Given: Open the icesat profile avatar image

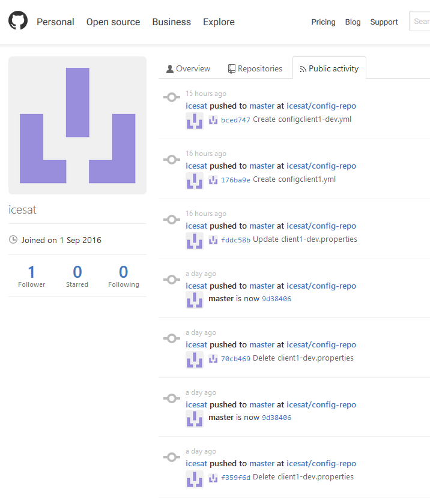Looking at the screenshot, I should (77, 125).
